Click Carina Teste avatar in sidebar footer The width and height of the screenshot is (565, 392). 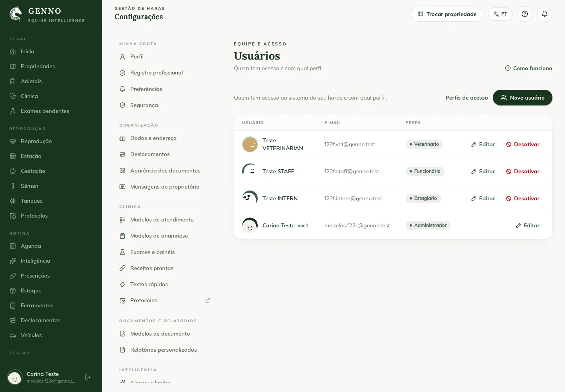coord(15,377)
